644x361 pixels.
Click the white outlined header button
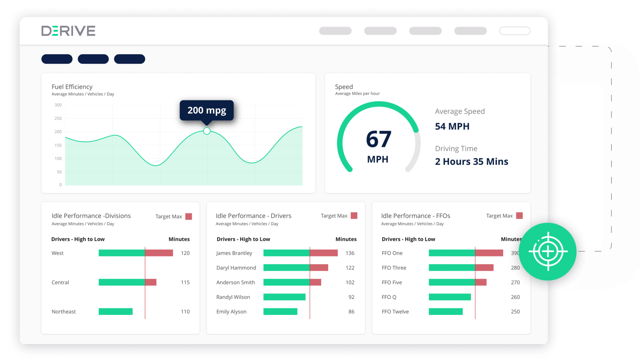[515, 31]
